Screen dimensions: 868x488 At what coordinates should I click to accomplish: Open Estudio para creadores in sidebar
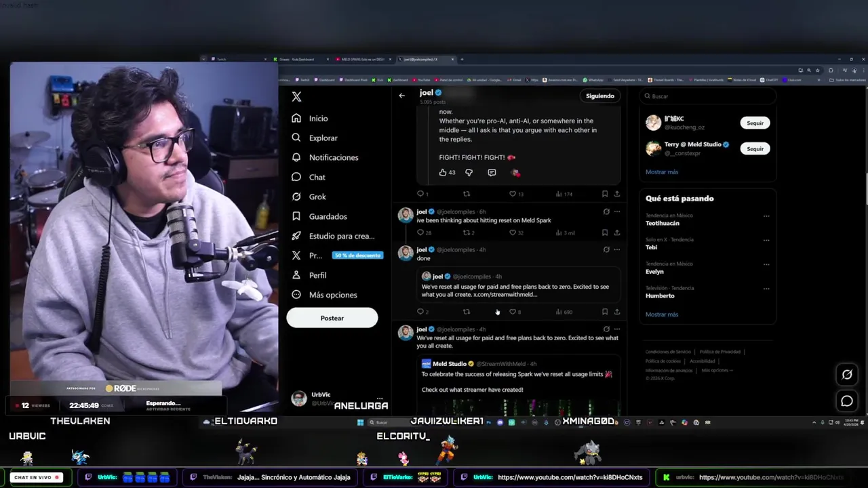click(x=333, y=236)
